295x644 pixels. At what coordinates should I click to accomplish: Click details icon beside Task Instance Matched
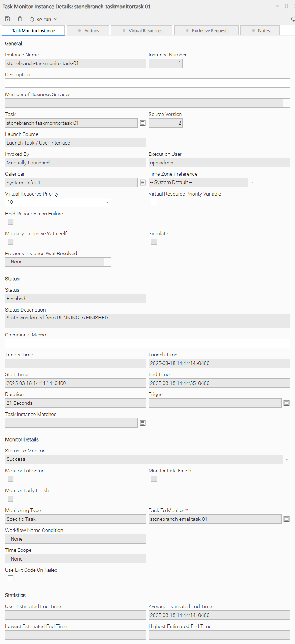(143, 423)
